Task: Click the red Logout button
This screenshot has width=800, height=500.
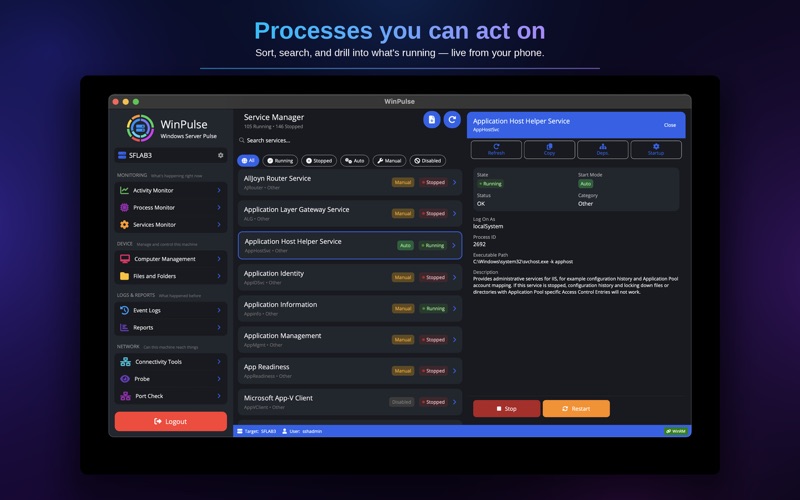Action: [171, 421]
